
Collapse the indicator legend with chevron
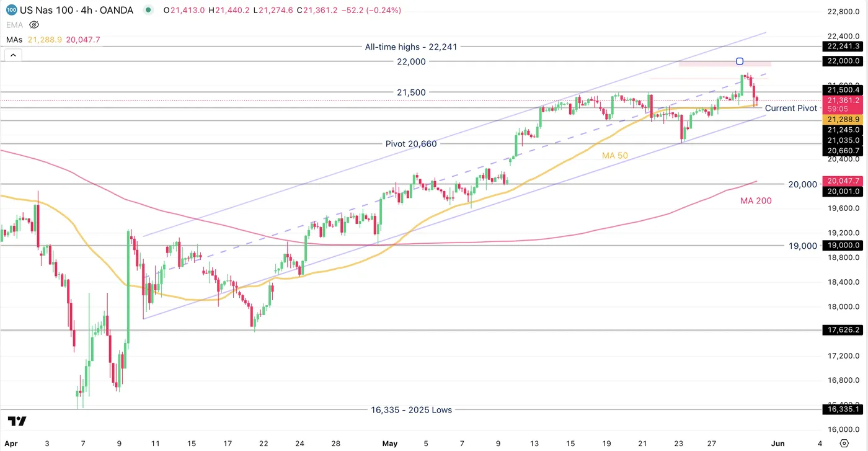pyautogui.click(x=13, y=55)
